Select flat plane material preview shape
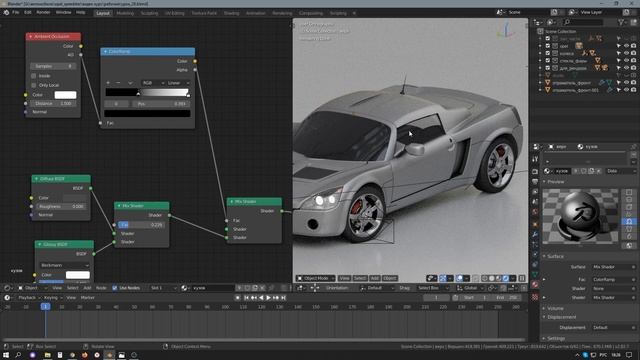Image resolution: width=640 pixels, height=360 pixels. tap(629, 192)
